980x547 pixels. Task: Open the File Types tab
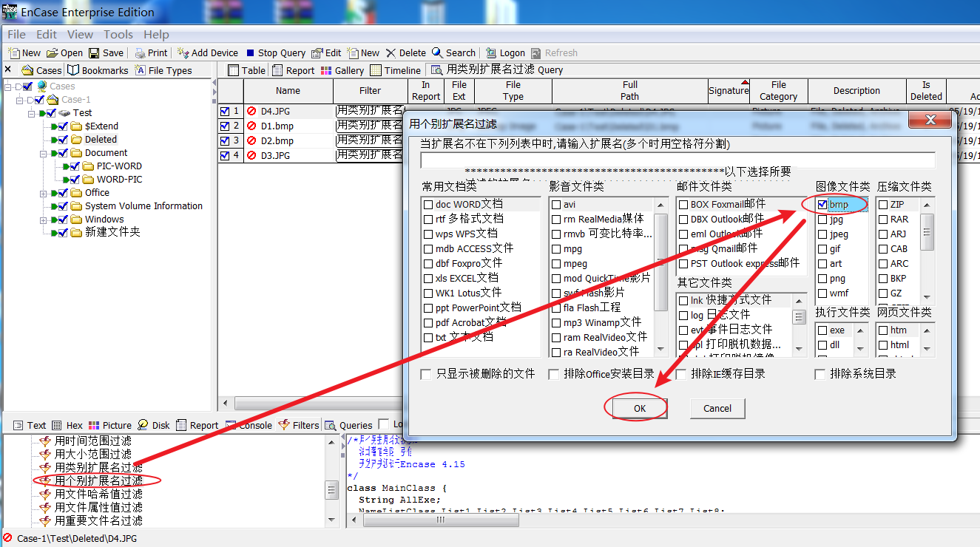163,70
